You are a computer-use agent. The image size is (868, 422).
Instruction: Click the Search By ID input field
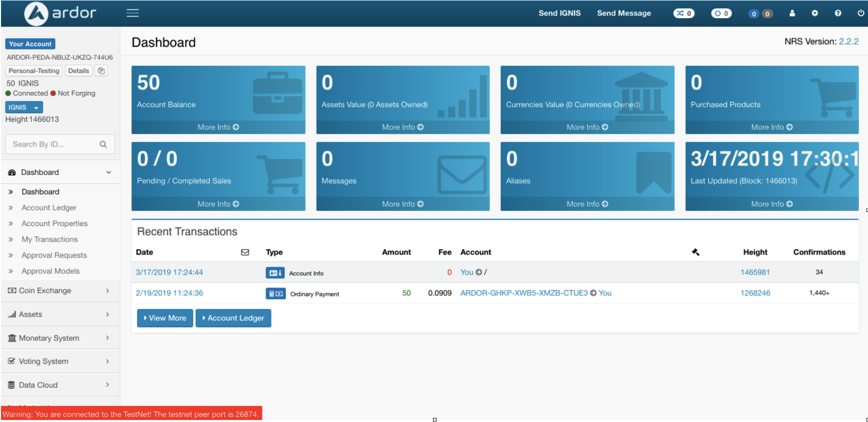(x=53, y=144)
